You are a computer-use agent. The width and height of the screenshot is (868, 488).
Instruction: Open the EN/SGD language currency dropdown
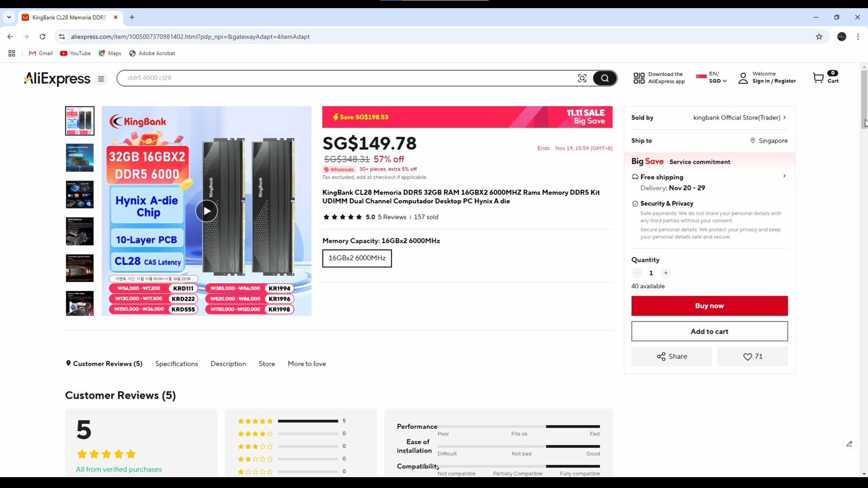point(717,78)
